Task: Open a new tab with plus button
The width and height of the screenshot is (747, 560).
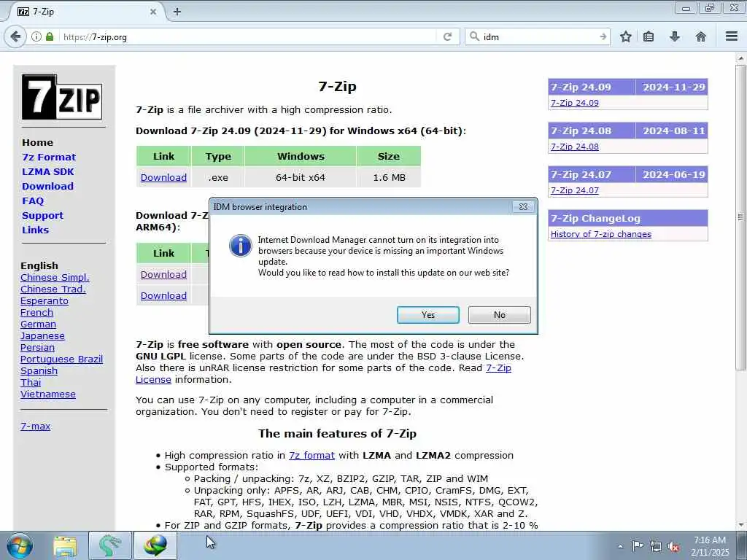Action: coord(177,12)
